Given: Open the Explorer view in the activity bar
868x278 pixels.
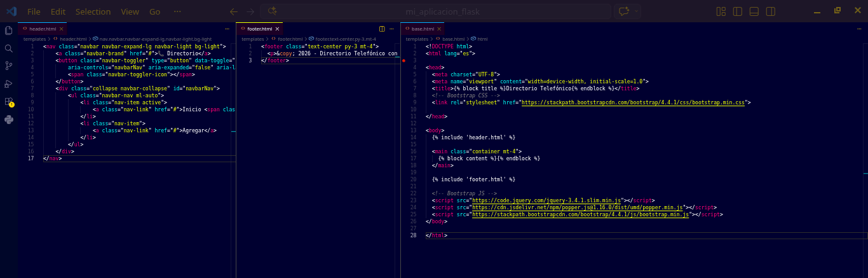Looking at the screenshot, I should 9,31.
